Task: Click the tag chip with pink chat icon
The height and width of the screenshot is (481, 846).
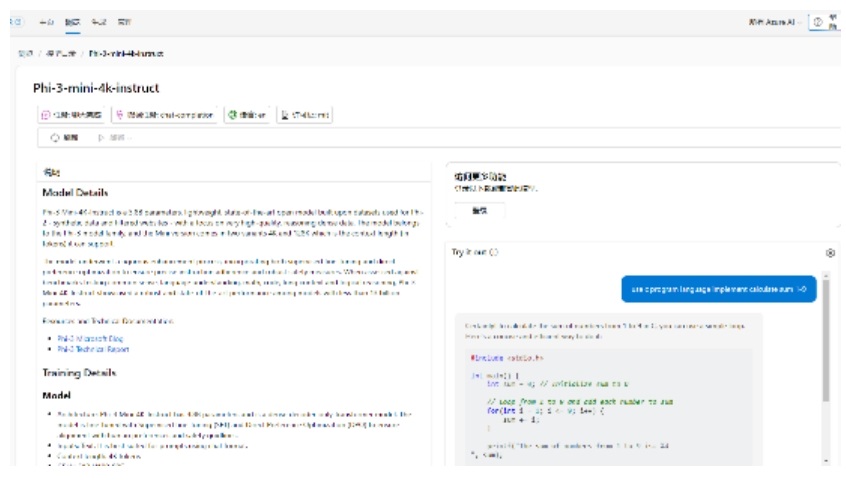Action: click(x=72, y=114)
